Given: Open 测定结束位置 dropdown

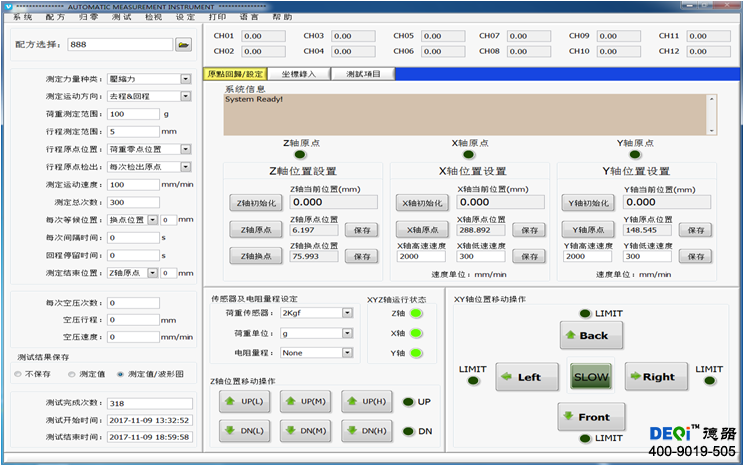Looking at the screenshot, I should click(x=152, y=273).
